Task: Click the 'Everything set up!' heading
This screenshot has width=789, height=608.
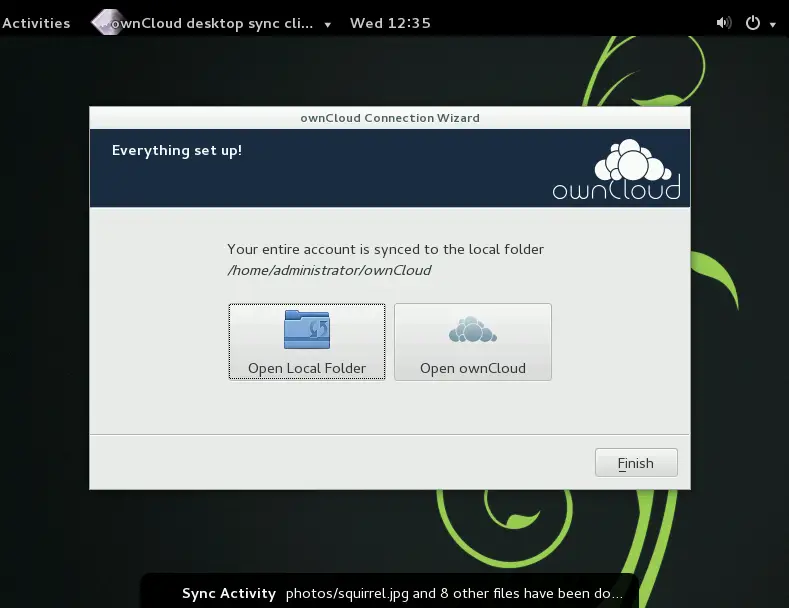Action: click(177, 150)
